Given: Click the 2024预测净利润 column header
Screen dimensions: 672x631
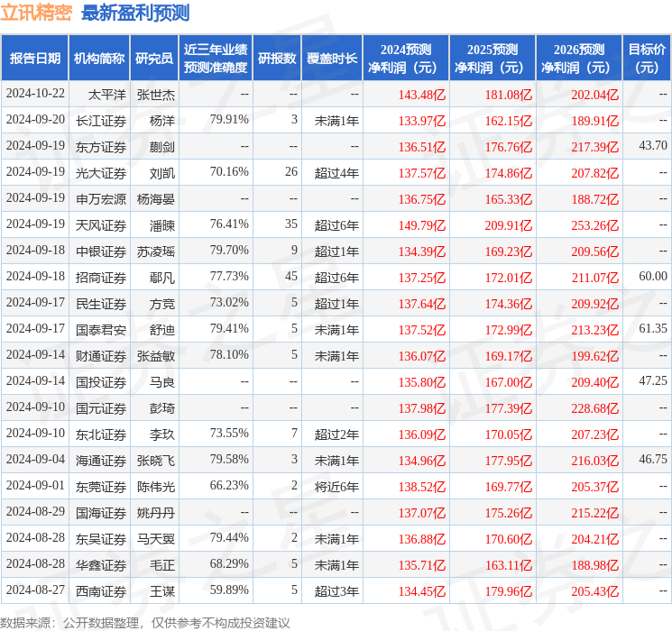Looking at the screenshot, I should tap(406, 59).
